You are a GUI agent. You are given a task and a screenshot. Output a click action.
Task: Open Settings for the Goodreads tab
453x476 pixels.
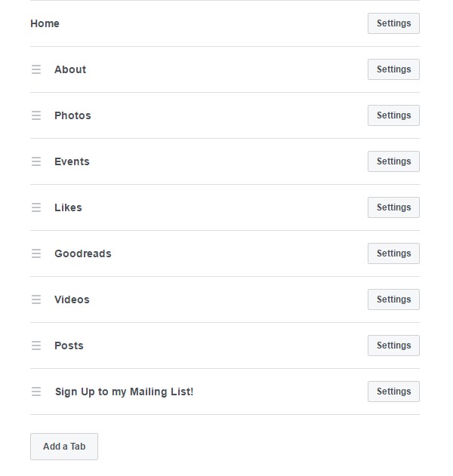(393, 253)
